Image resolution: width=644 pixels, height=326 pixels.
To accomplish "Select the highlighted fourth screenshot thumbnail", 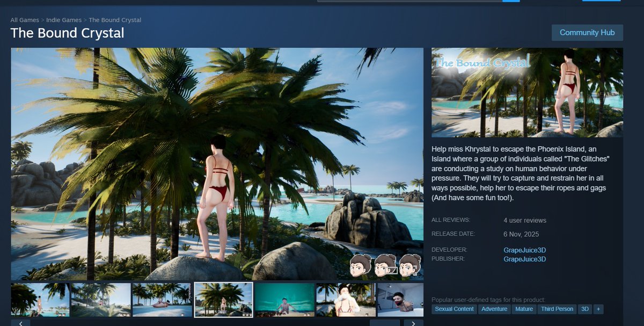I will click(223, 300).
